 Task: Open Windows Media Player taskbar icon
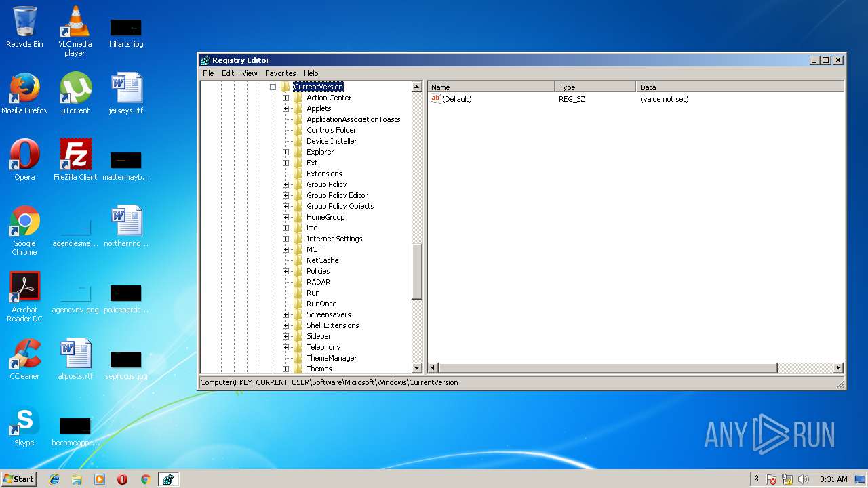(100, 479)
